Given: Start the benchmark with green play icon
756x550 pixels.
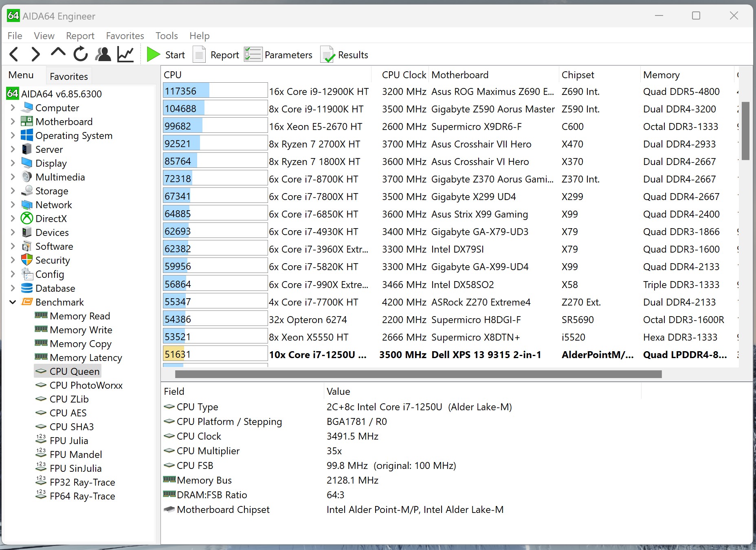Looking at the screenshot, I should [x=153, y=55].
